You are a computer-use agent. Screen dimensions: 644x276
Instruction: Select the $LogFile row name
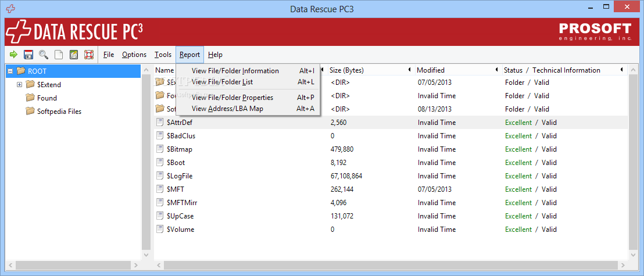pos(180,176)
